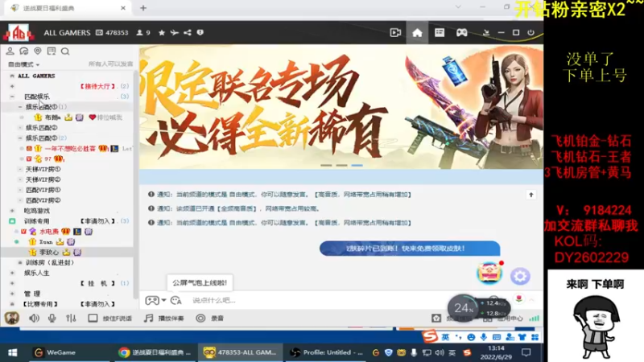Click the power exit-channel icon
Image resolution: width=644 pixels, height=362 pixels.
pos(531,32)
